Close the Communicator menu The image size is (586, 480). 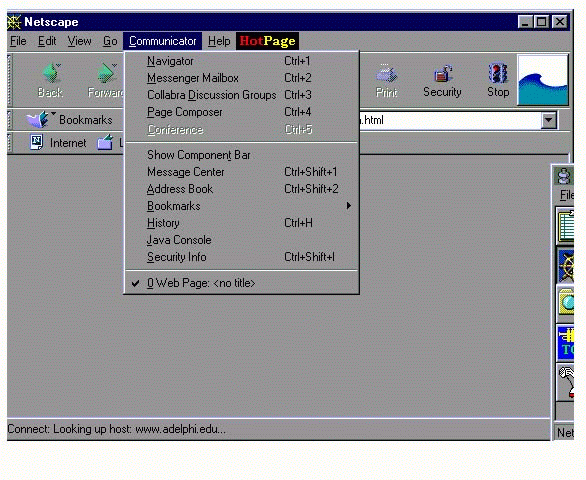163,41
